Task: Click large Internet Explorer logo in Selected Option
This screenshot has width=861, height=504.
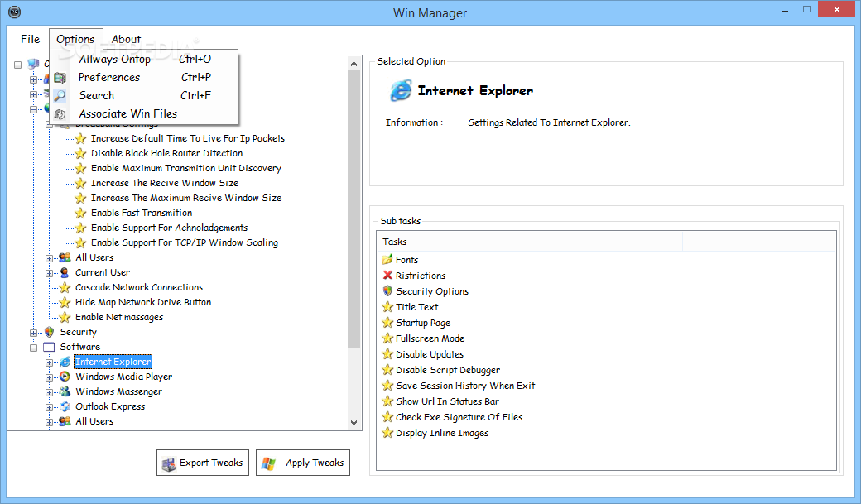Action: [401, 90]
